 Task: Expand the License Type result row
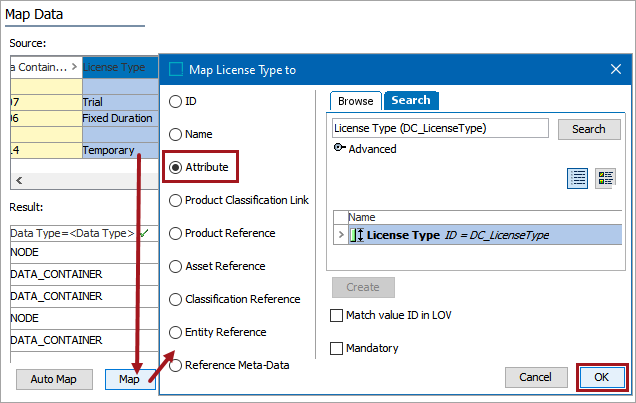[341, 235]
